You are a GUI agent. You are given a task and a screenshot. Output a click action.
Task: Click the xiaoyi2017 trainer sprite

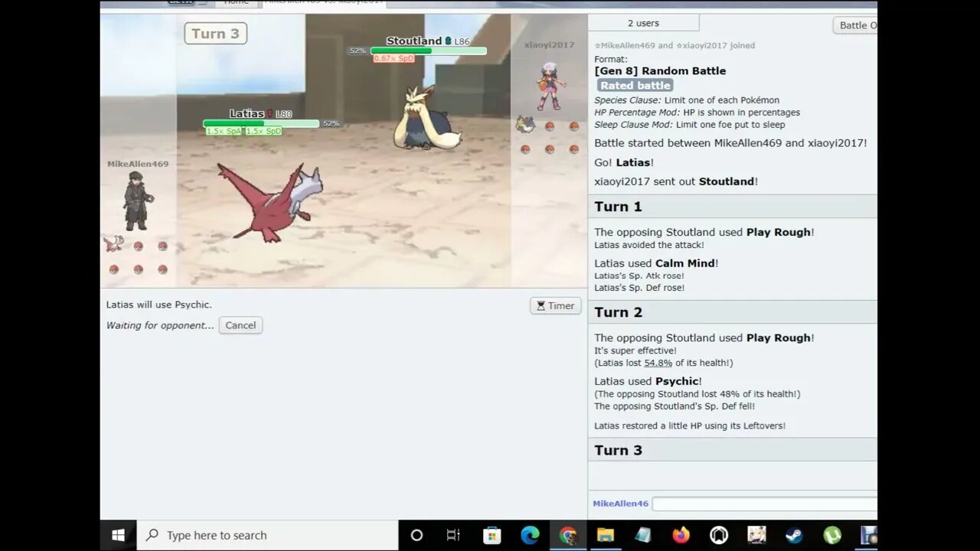pos(550,86)
